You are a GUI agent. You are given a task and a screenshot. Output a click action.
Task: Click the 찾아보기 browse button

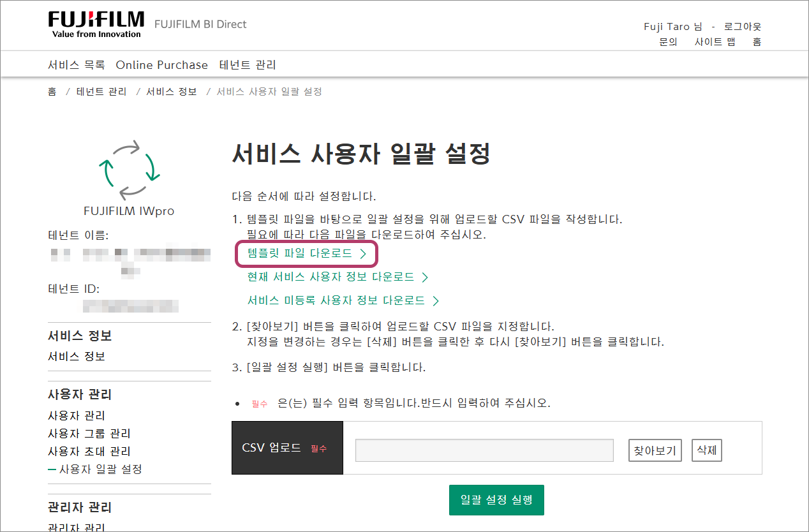655,450
